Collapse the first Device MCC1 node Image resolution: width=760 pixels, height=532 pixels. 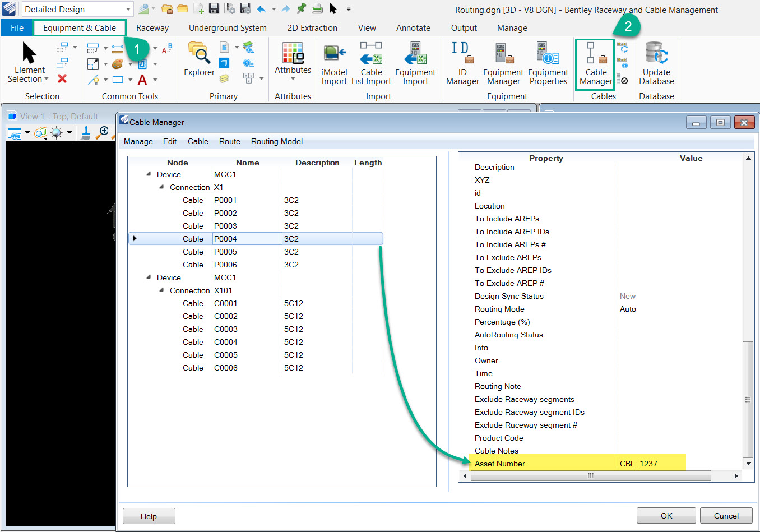(x=149, y=174)
